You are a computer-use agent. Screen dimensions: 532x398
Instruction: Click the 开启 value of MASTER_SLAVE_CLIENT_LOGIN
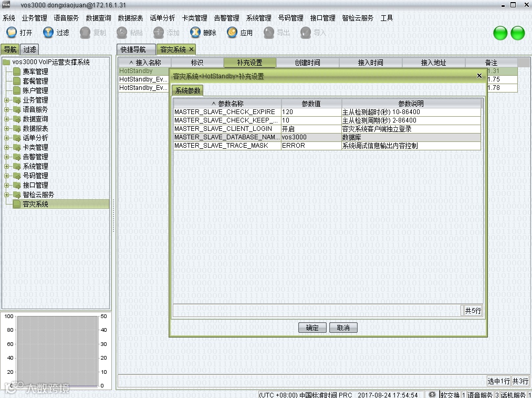tap(311, 129)
